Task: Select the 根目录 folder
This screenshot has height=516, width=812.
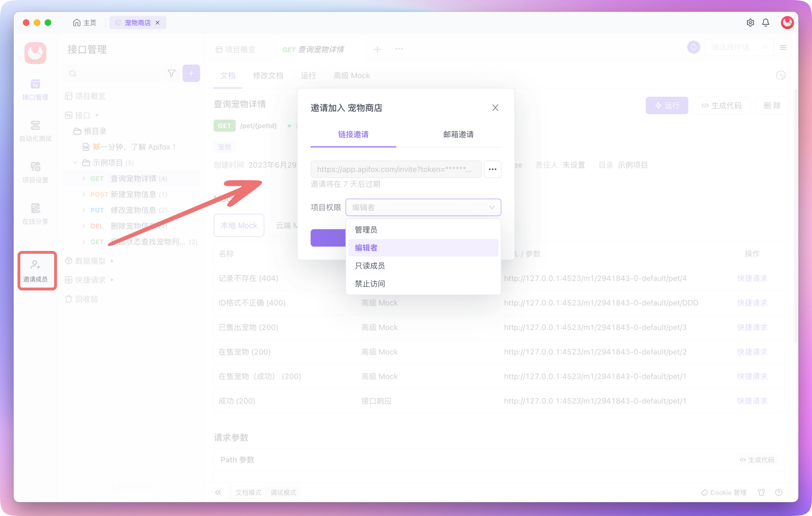Action: click(x=90, y=131)
